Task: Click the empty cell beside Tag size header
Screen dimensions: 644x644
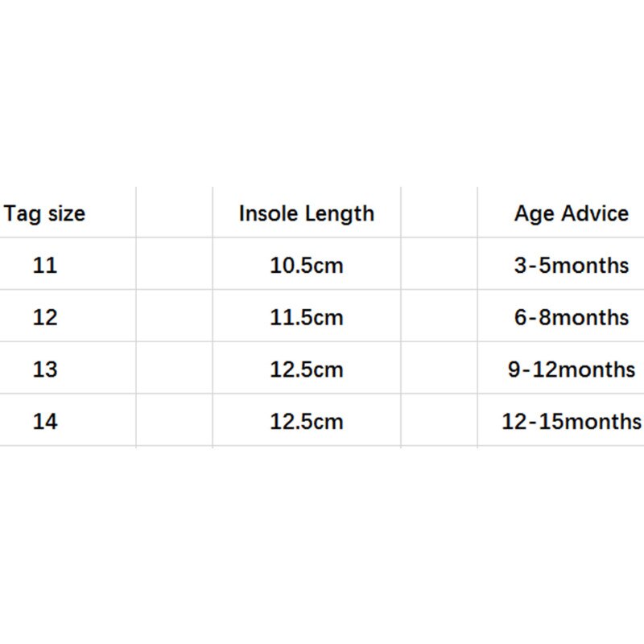Action: (174, 213)
